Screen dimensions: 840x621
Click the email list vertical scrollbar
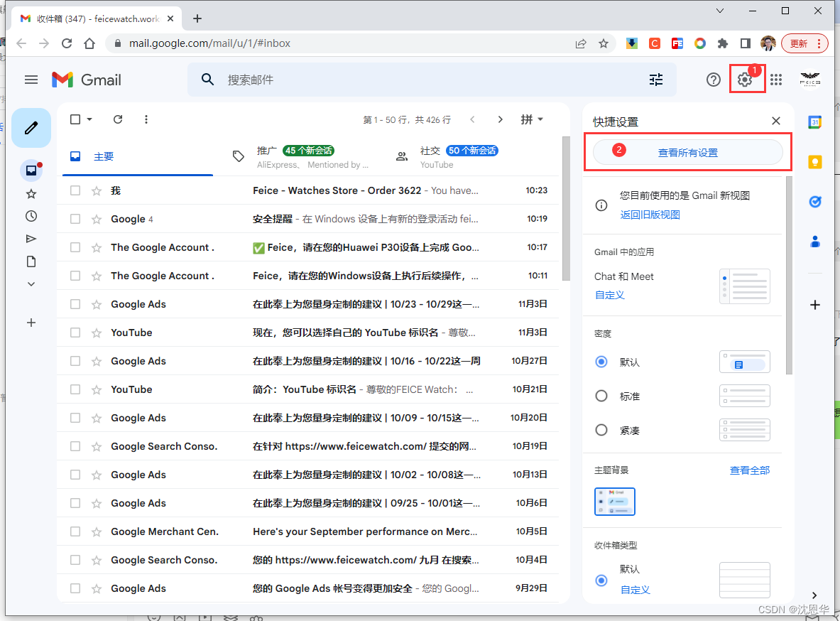pyautogui.click(x=566, y=208)
